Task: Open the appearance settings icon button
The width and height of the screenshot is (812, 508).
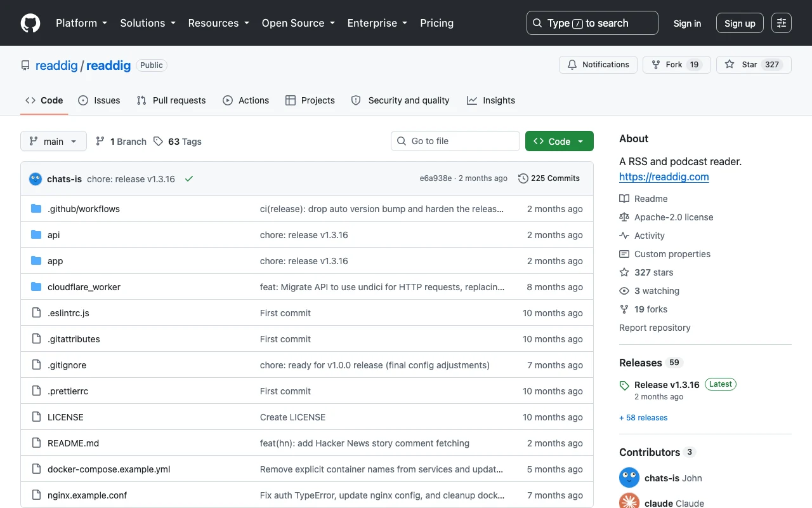Action: pos(782,23)
